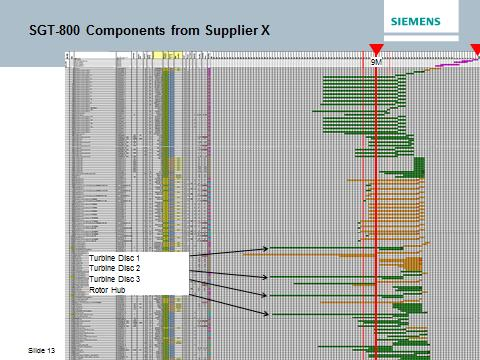This screenshot has width=480, height=360.
Task: Click the SIEMENS logo
Action: [x=415, y=22]
